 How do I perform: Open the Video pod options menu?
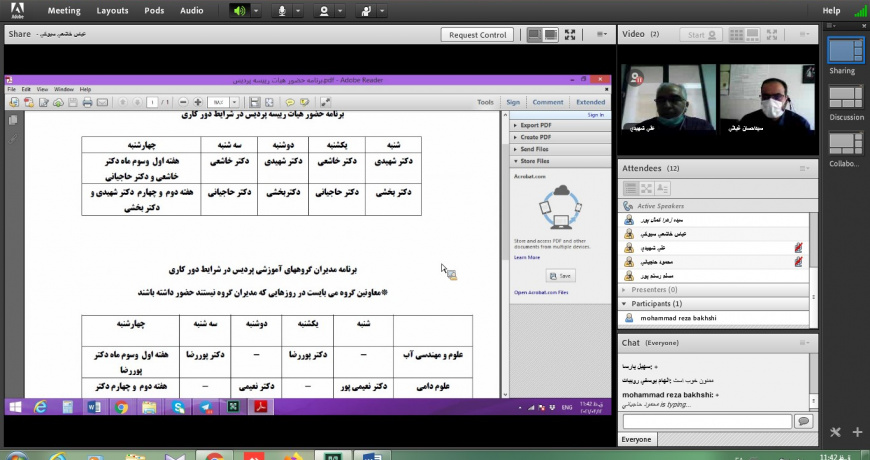point(804,34)
